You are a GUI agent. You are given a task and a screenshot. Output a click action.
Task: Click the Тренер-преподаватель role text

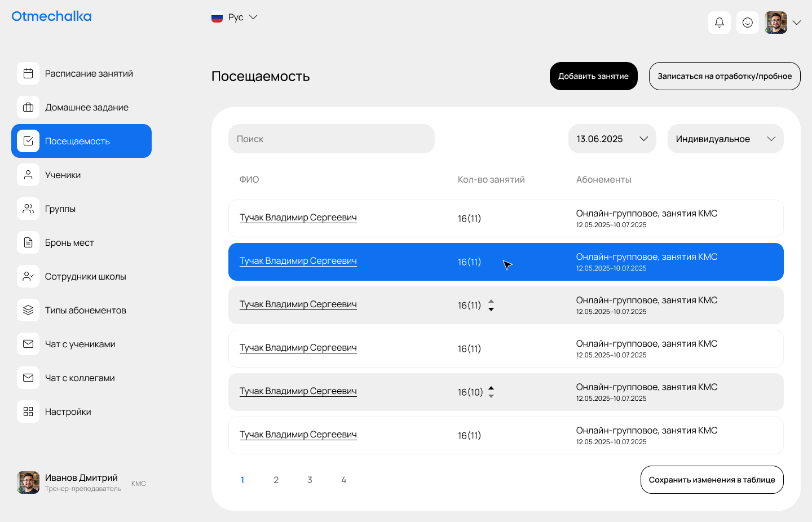tap(83, 489)
